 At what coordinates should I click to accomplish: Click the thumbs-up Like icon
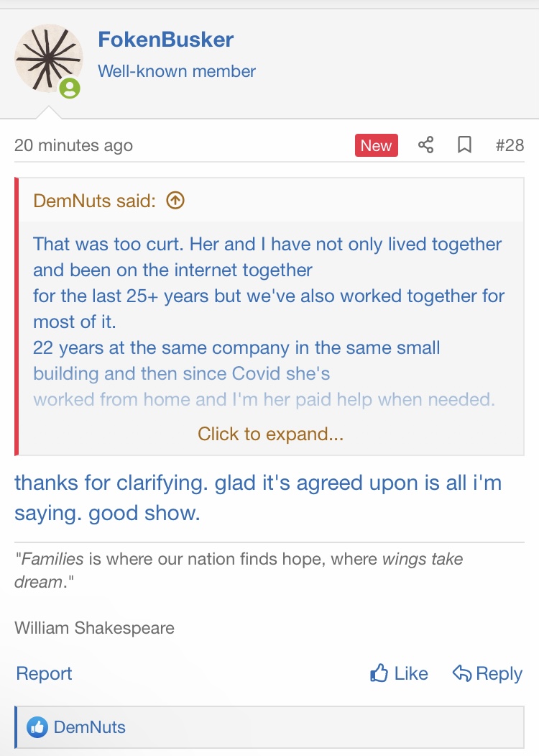coord(379,674)
